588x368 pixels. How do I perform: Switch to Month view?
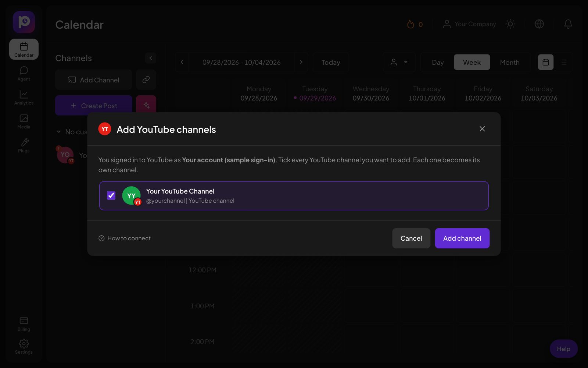[x=510, y=62]
